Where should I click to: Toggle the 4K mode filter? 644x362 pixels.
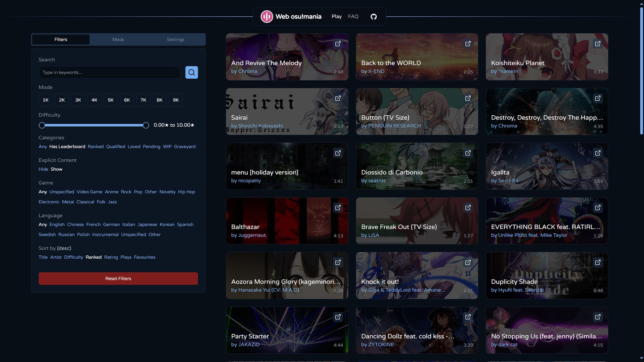click(94, 100)
